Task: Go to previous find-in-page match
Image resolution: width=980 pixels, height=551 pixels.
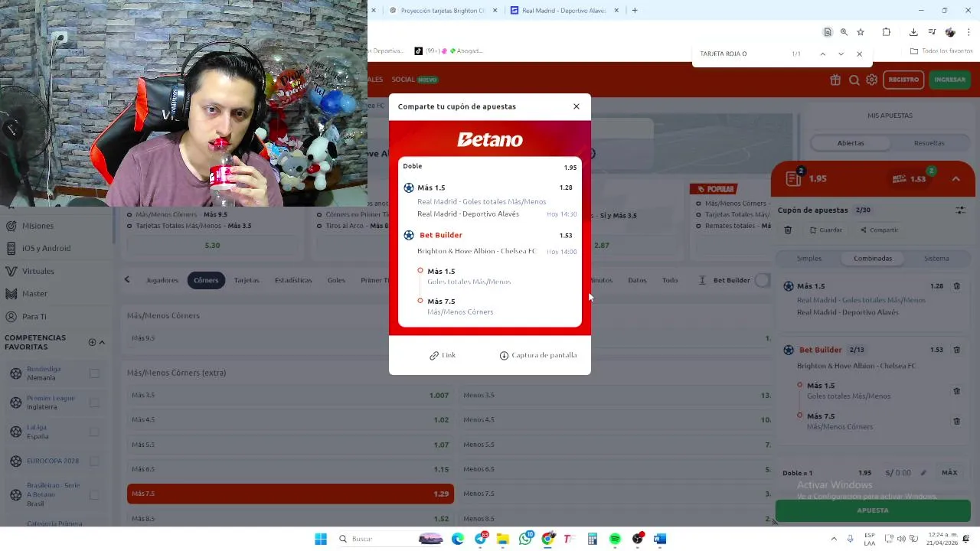Action: pos(822,54)
